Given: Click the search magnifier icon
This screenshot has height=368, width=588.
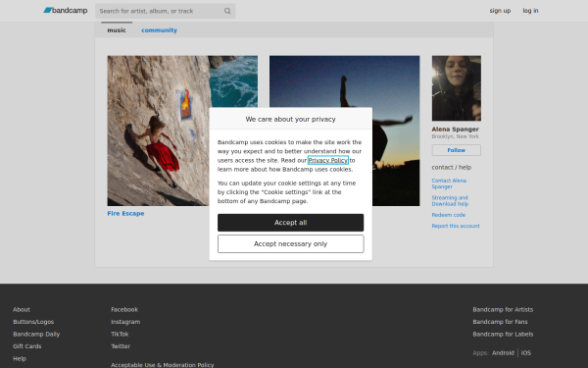Looking at the screenshot, I should point(227,11).
